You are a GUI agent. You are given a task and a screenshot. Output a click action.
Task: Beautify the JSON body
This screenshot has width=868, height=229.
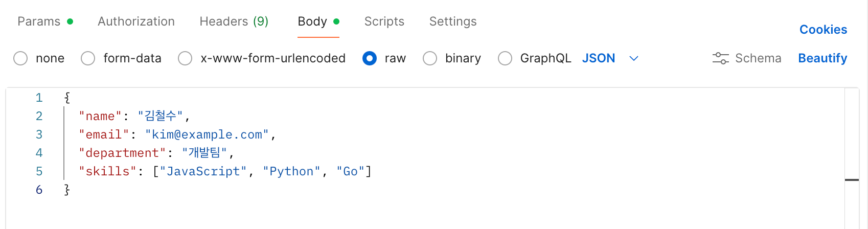coord(823,58)
